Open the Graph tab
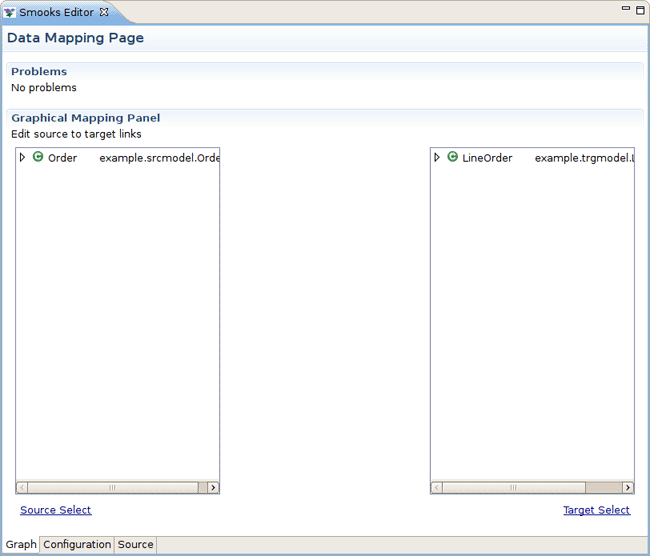Viewport: 650px width, 556px height. click(x=21, y=545)
